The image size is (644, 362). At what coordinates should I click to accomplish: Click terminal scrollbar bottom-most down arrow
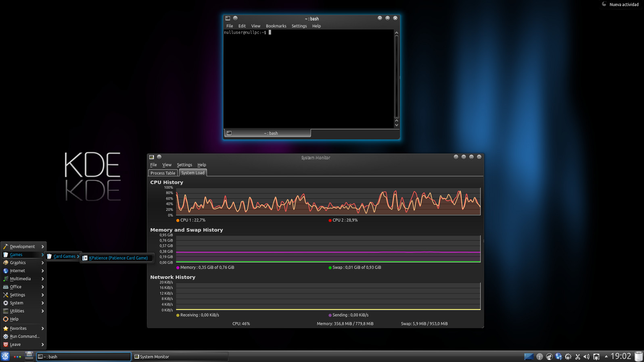(x=397, y=125)
